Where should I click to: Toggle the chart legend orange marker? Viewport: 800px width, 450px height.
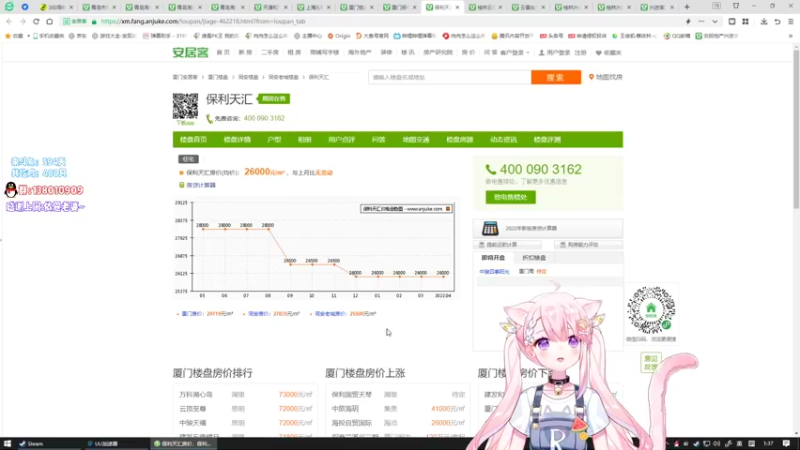point(448,209)
